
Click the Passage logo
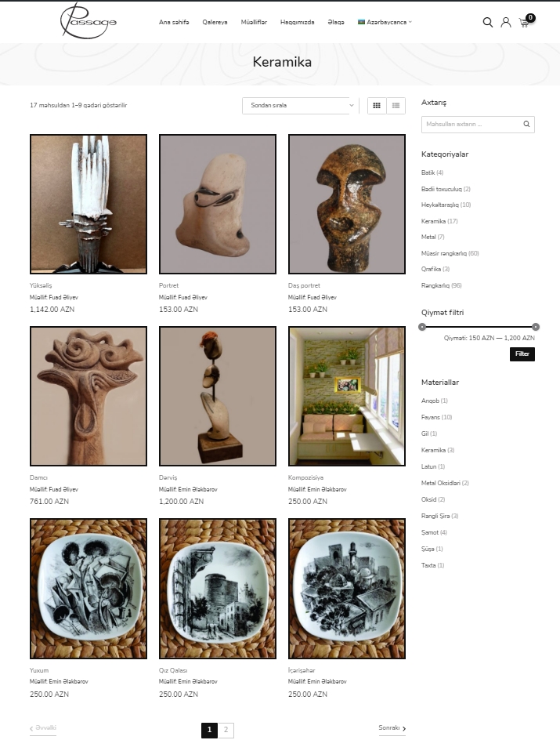(x=89, y=20)
